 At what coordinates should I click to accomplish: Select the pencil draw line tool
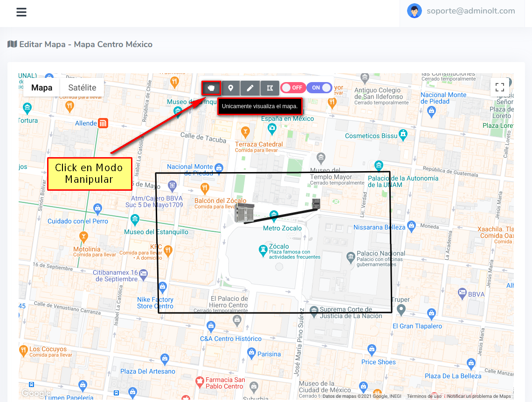(x=250, y=88)
